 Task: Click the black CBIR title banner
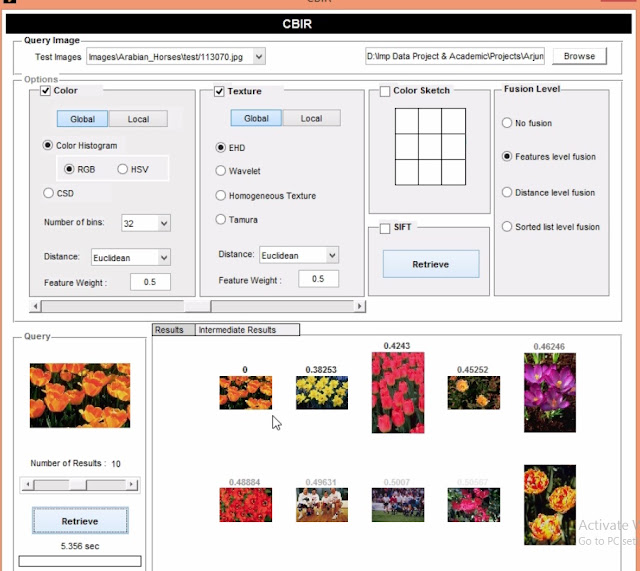318,24
